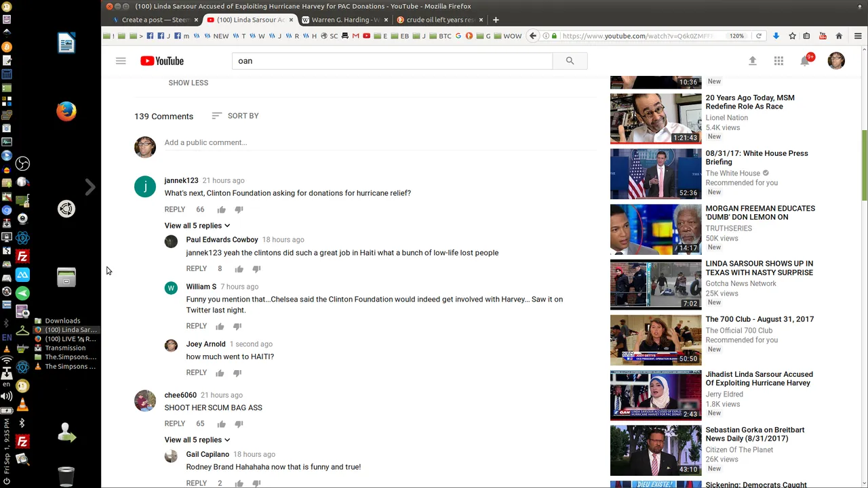Dislike Joey Arnold's reply
The height and width of the screenshot is (488, 868).
tap(237, 373)
